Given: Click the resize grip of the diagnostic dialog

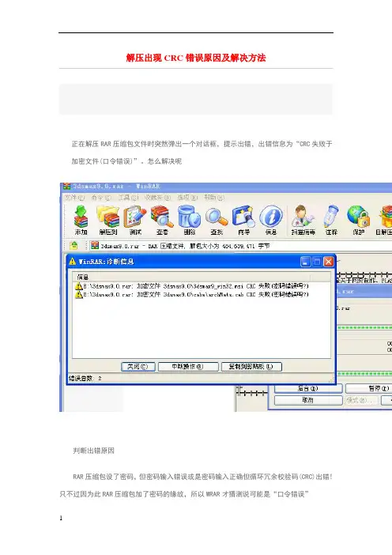Looking at the screenshot, I should pos(331,379).
